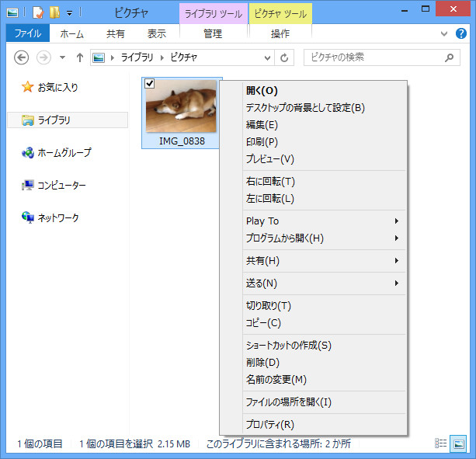Click the Forward navigation arrow
This screenshot has height=459, width=476.
tap(43, 57)
